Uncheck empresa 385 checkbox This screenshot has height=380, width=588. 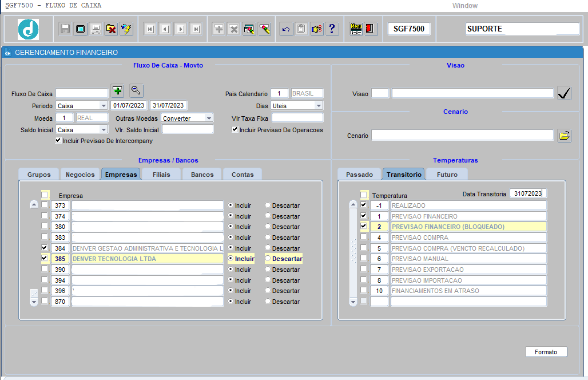(45, 258)
